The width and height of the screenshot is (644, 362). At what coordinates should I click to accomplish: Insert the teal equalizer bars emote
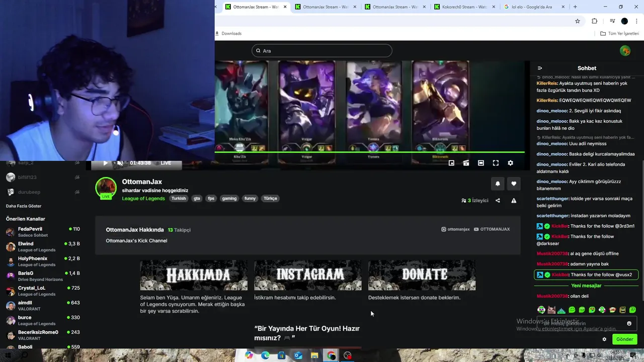point(561,310)
